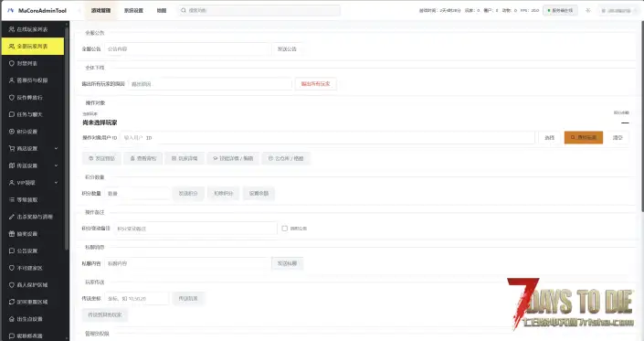
Task: Click the 发送私聊 button
Action: (x=287, y=263)
